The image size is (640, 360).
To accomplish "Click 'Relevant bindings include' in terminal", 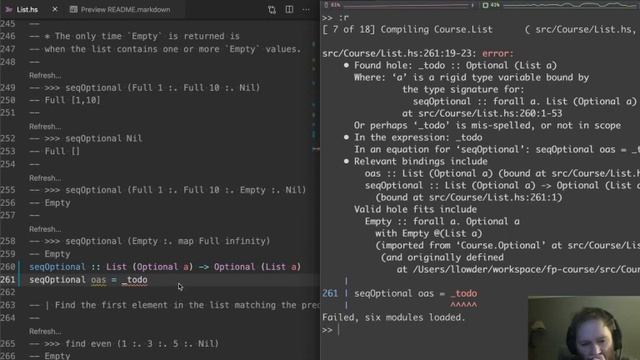I will pyautogui.click(x=420, y=161).
